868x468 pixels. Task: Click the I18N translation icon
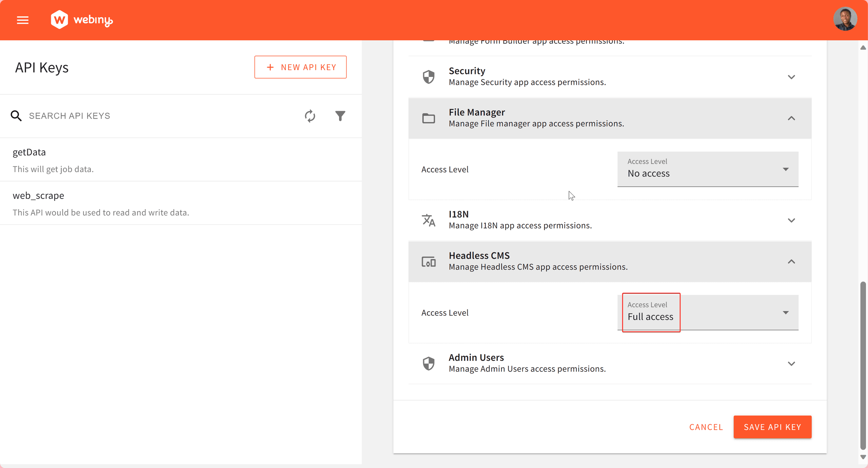(429, 220)
